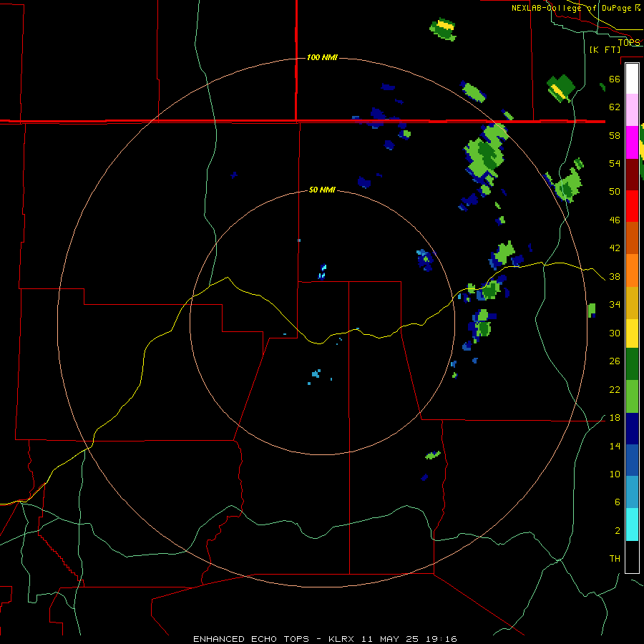Click the '38' legend value
Viewport: 644px width, 644px height.
(615, 277)
